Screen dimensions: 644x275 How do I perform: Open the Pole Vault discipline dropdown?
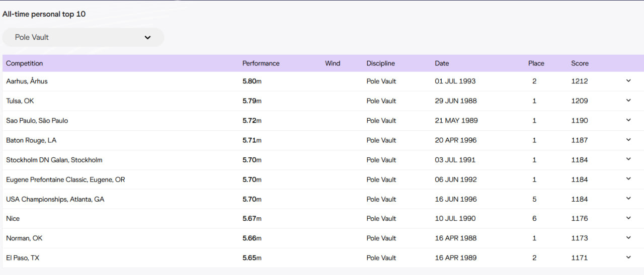pyautogui.click(x=83, y=37)
